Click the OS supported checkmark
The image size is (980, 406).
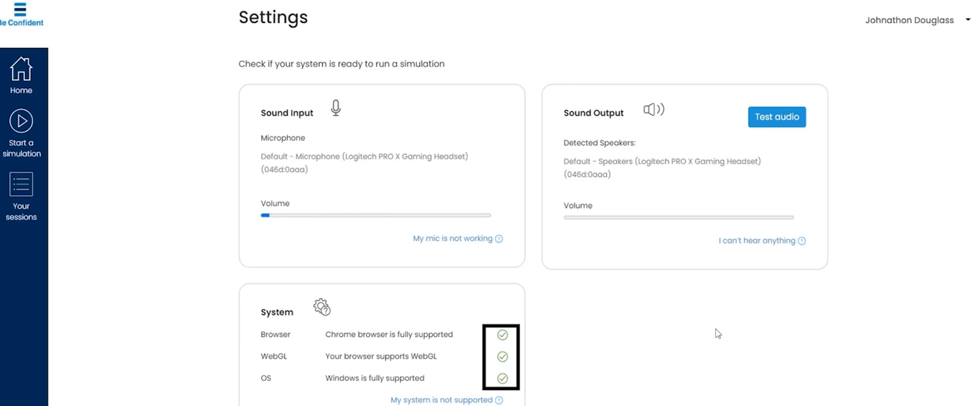(502, 378)
